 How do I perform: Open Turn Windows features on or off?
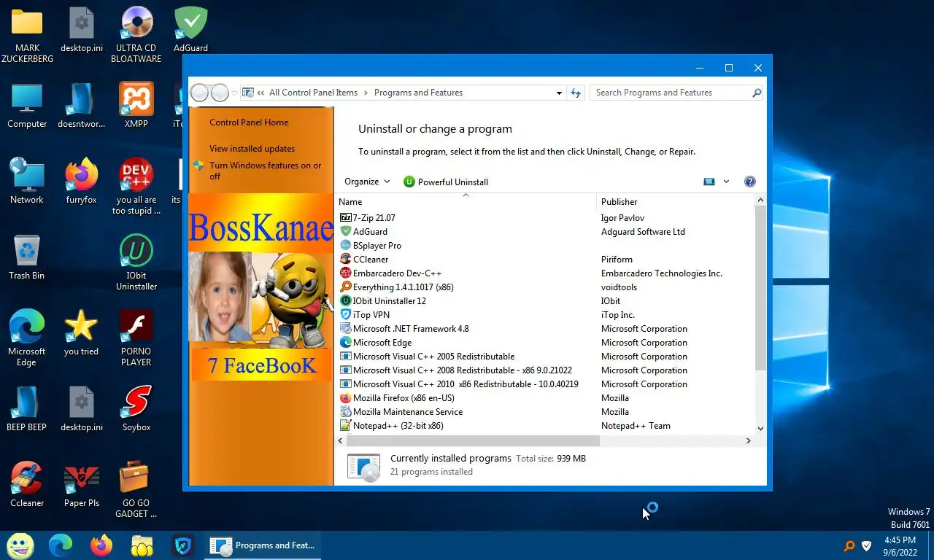click(266, 171)
